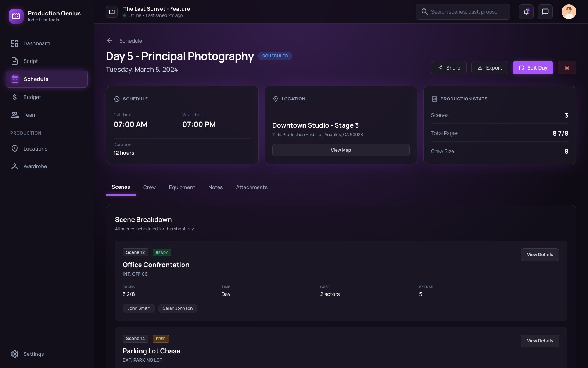Screen dimensions: 588x368
Task: Open Dashboard from the sidebar
Action: click(x=47, y=43)
